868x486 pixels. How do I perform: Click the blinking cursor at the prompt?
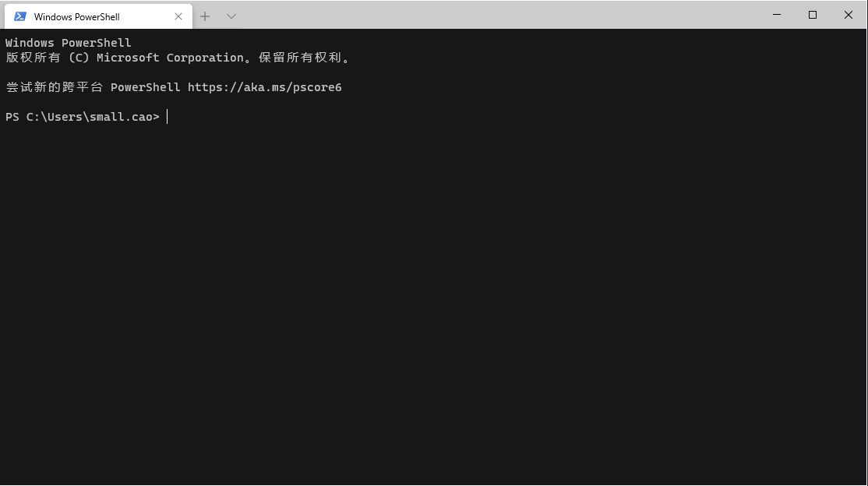click(166, 117)
